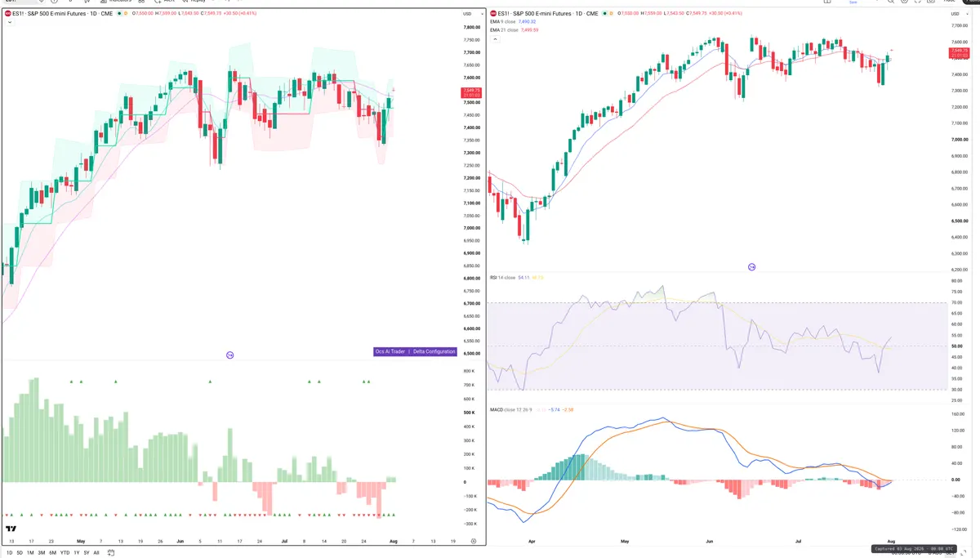Click the right chart 7,549.75 price tag
The image size is (980, 558).
[x=959, y=53]
